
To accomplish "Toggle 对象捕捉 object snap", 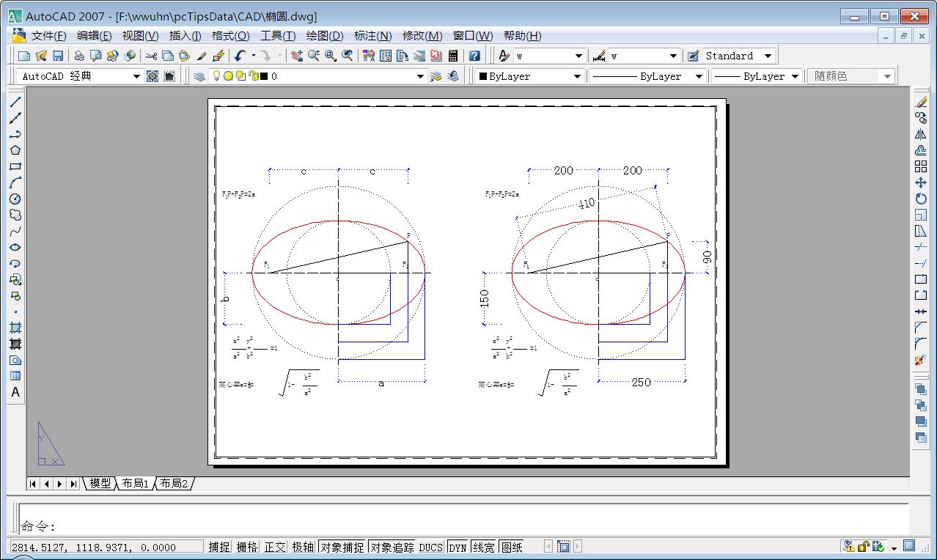I will point(342,547).
